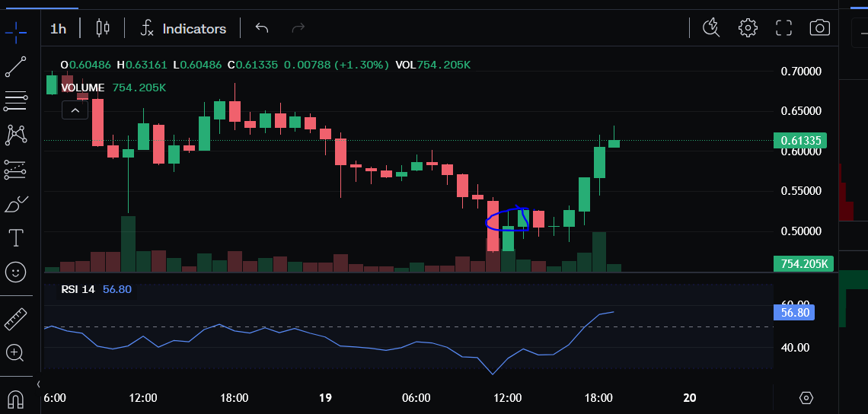Click the 18:00 label before 19
This screenshot has width=868, height=414.
pyautogui.click(x=234, y=398)
